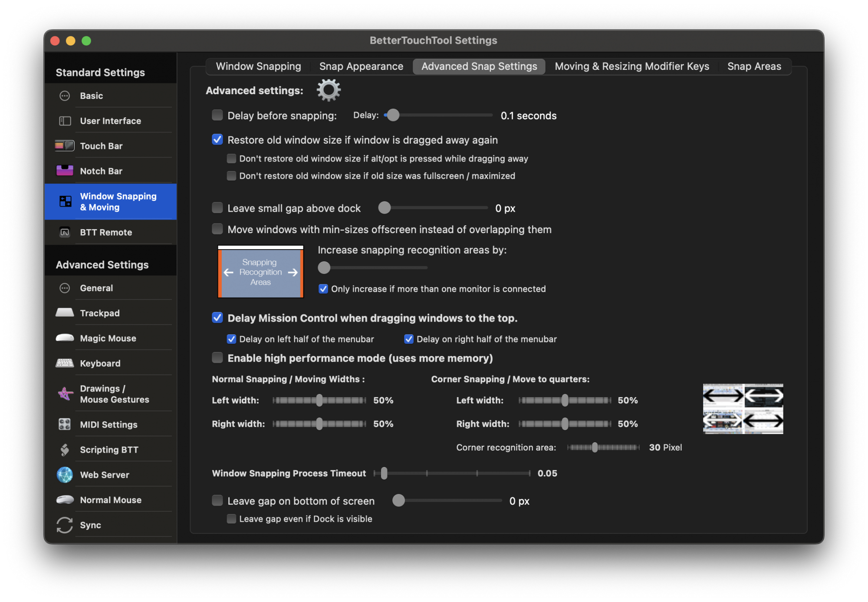Click the Sync arrows icon

pos(65,525)
